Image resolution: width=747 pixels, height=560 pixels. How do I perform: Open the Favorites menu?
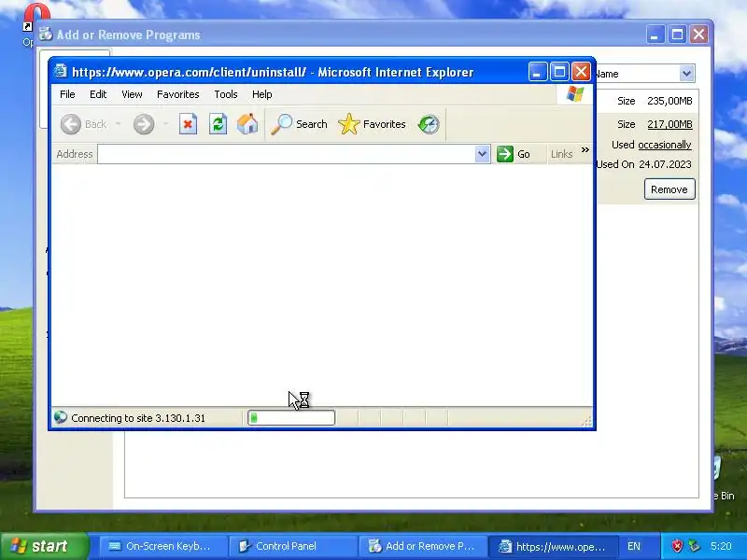[x=178, y=94]
